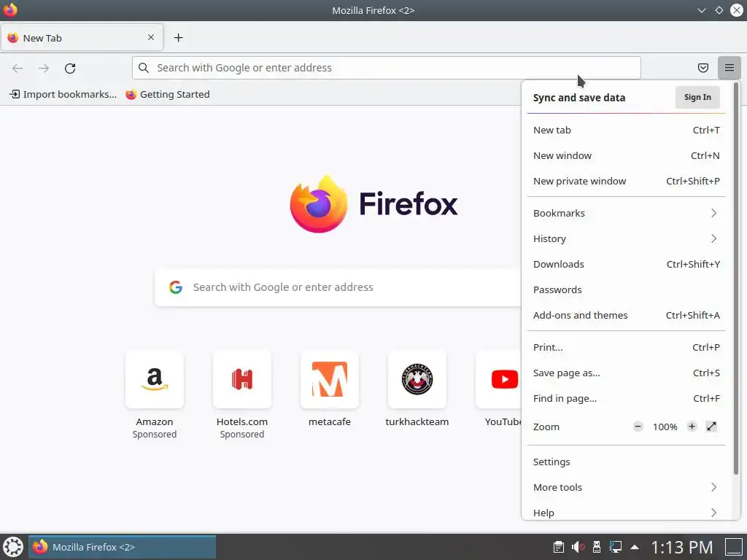Open Downloads from the menu
The height and width of the screenshot is (560, 747).
pyautogui.click(x=626, y=264)
